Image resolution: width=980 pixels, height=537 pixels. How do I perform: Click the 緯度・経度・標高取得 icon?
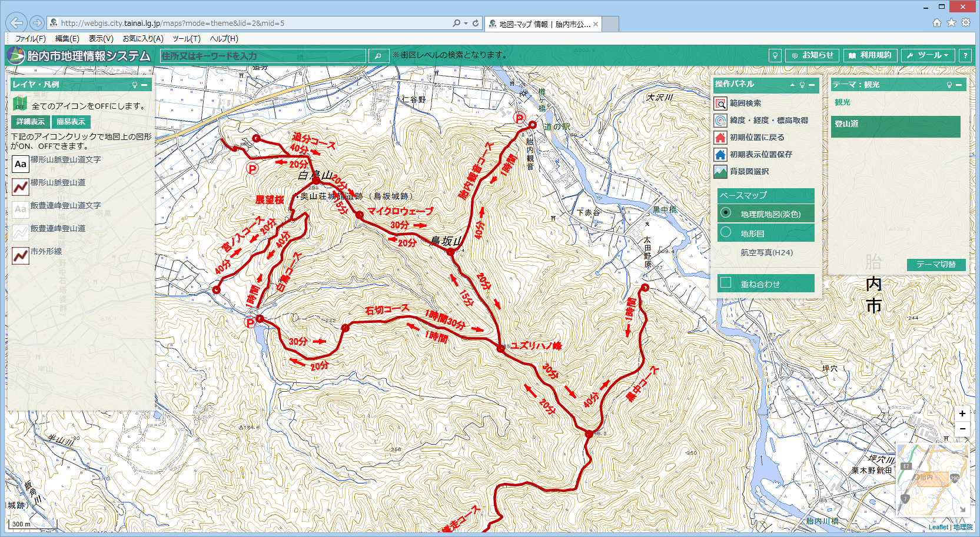pyautogui.click(x=720, y=121)
